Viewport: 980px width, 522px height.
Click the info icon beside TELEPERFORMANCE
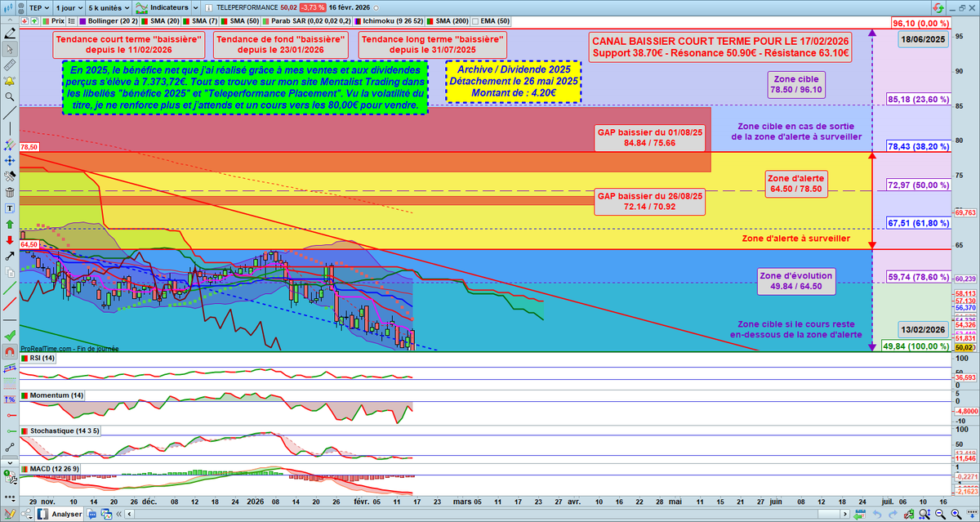tap(208, 7)
